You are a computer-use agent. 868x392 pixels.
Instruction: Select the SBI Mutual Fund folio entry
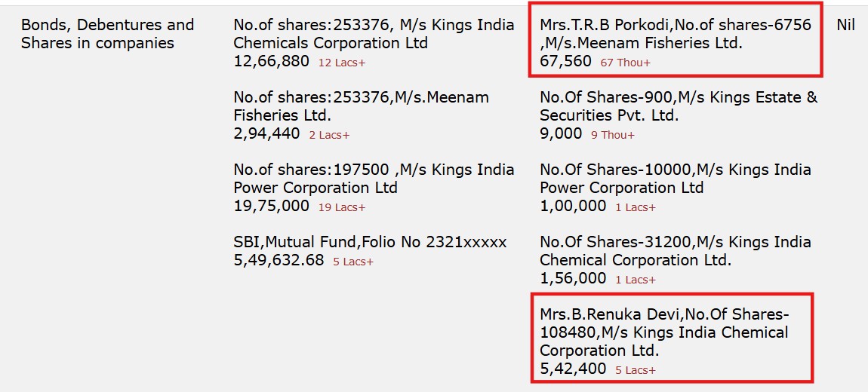coord(370,242)
